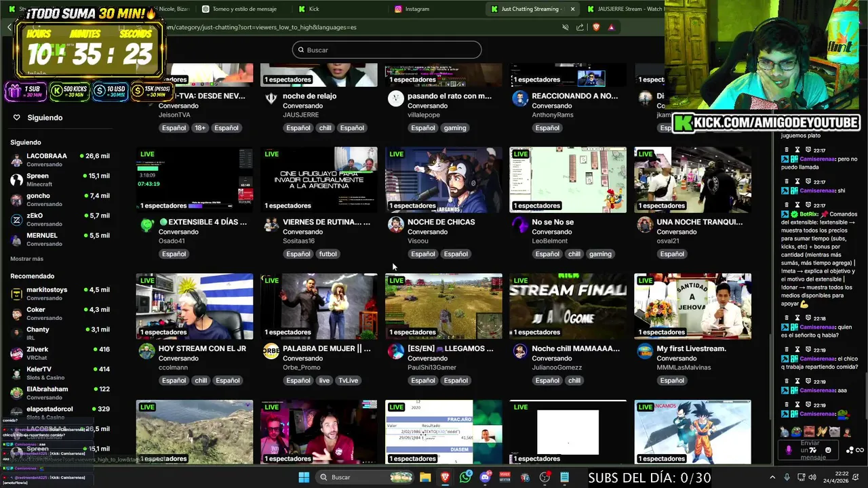The image size is (868, 488).
Task: Open goncho channel in sidebar
Action: [60, 199]
